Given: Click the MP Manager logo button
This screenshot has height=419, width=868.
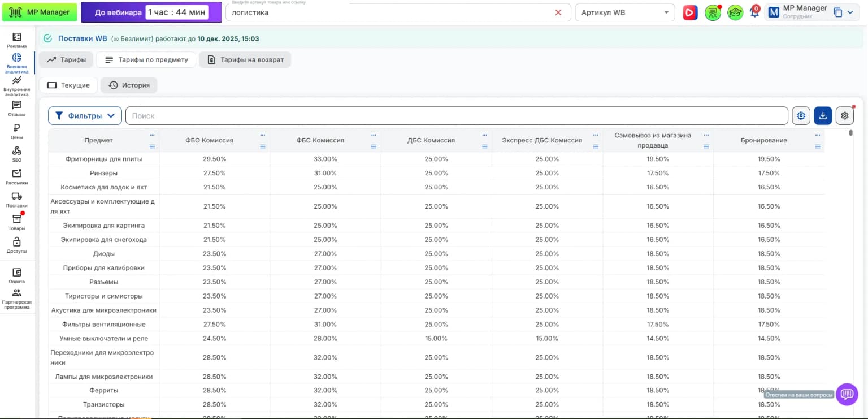Looking at the screenshot, I should click(x=40, y=12).
